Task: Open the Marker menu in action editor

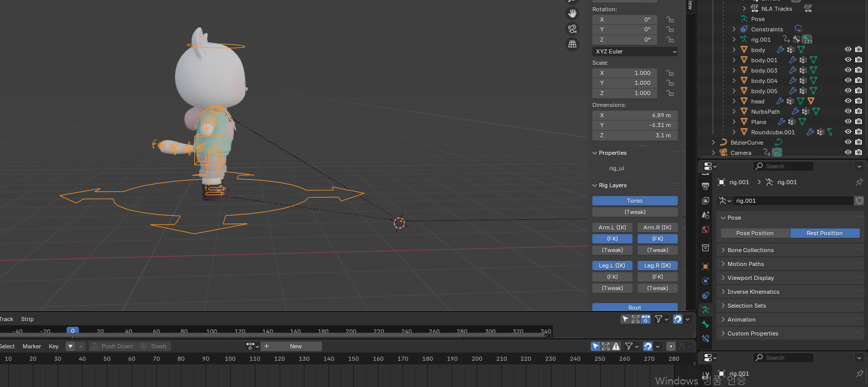Action: [x=32, y=346]
